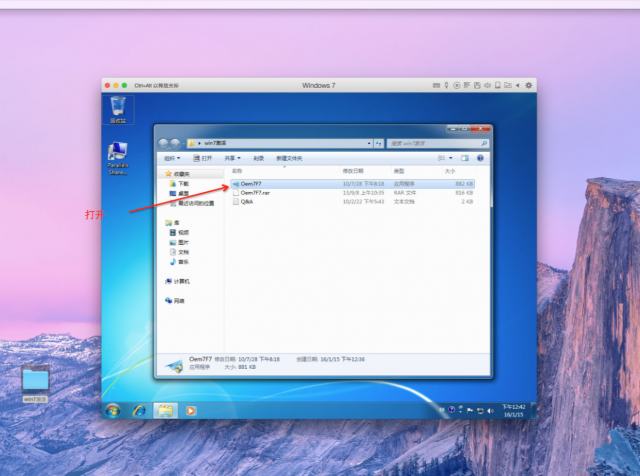The height and width of the screenshot is (476, 640).
Task: Select the Oem7F7.rar file
Action: [x=353, y=193]
